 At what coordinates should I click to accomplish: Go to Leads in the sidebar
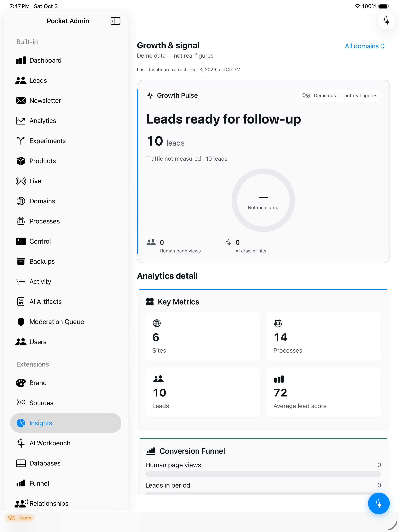pos(65,81)
